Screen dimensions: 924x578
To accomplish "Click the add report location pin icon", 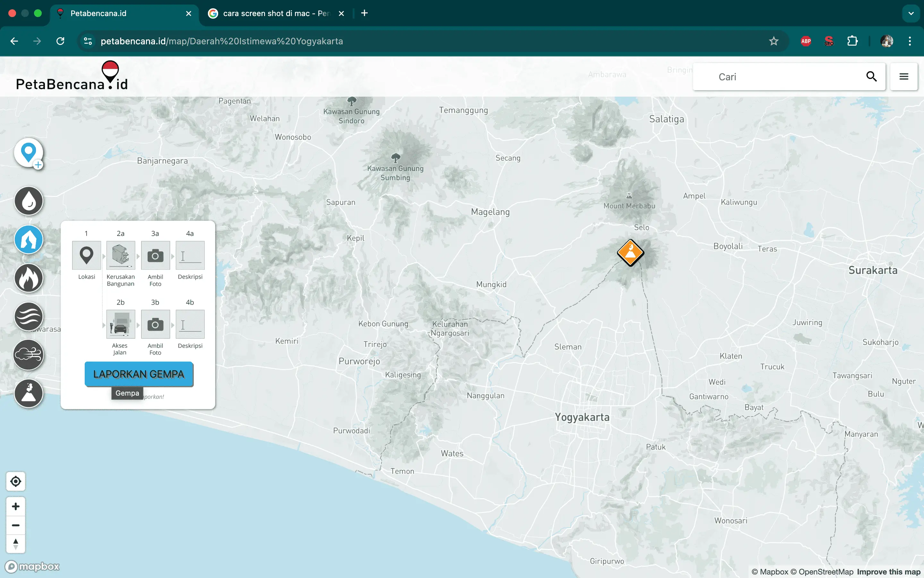I will coord(29,153).
